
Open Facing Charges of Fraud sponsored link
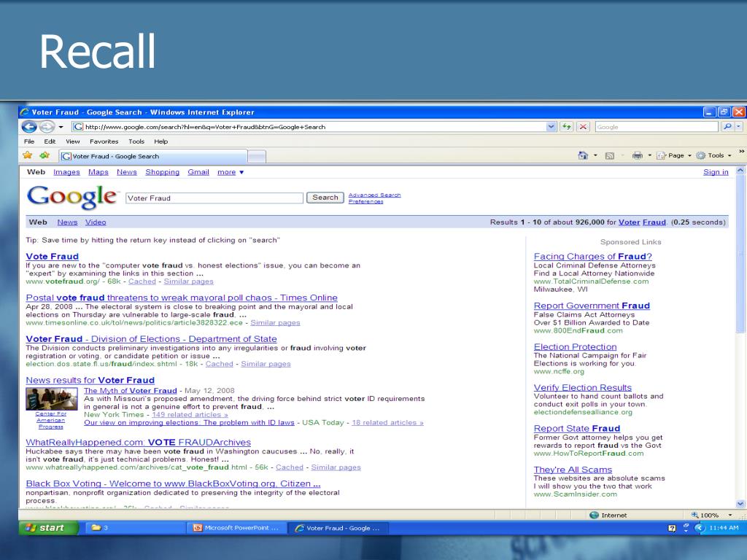[x=592, y=256]
